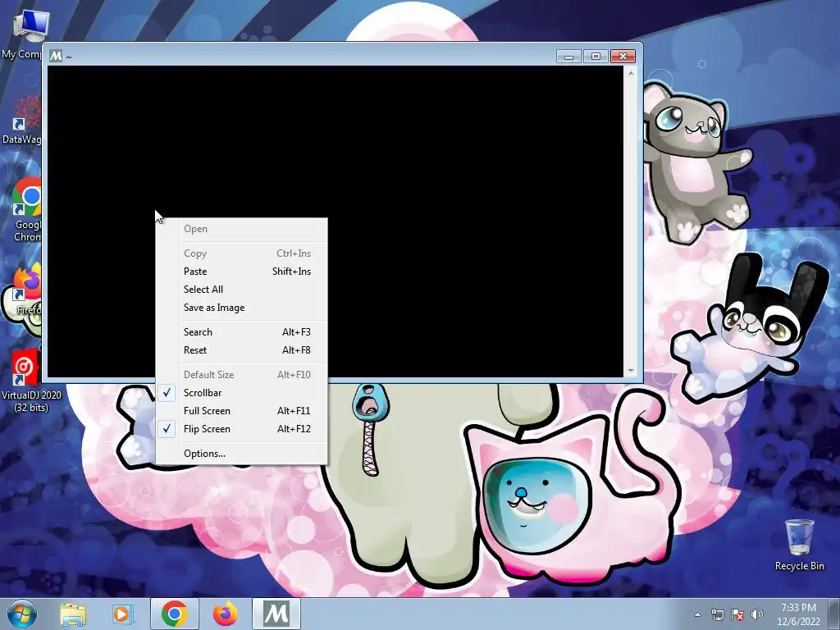Viewport: 840px width, 630px height.
Task: Click terminal scrollbar up arrow
Action: 631,72
